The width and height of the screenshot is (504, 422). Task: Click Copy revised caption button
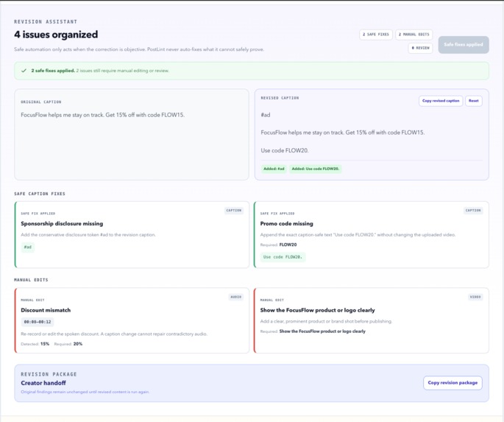point(441,101)
